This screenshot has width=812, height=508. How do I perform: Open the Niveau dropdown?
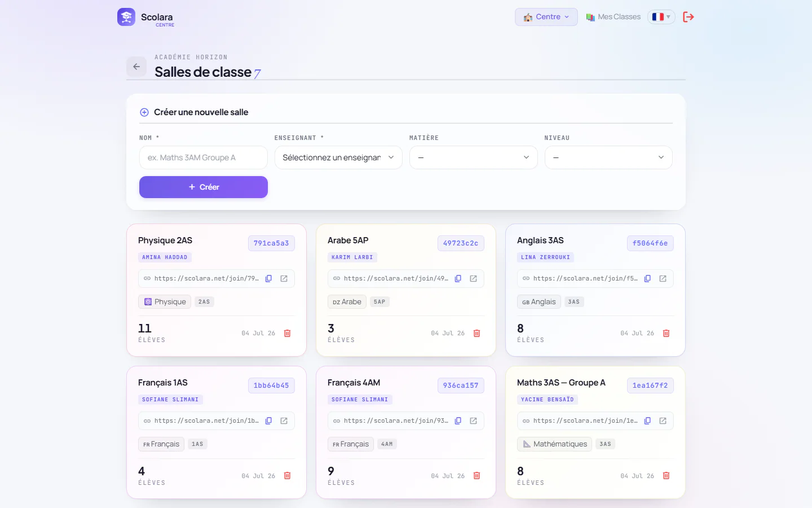point(608,157)
